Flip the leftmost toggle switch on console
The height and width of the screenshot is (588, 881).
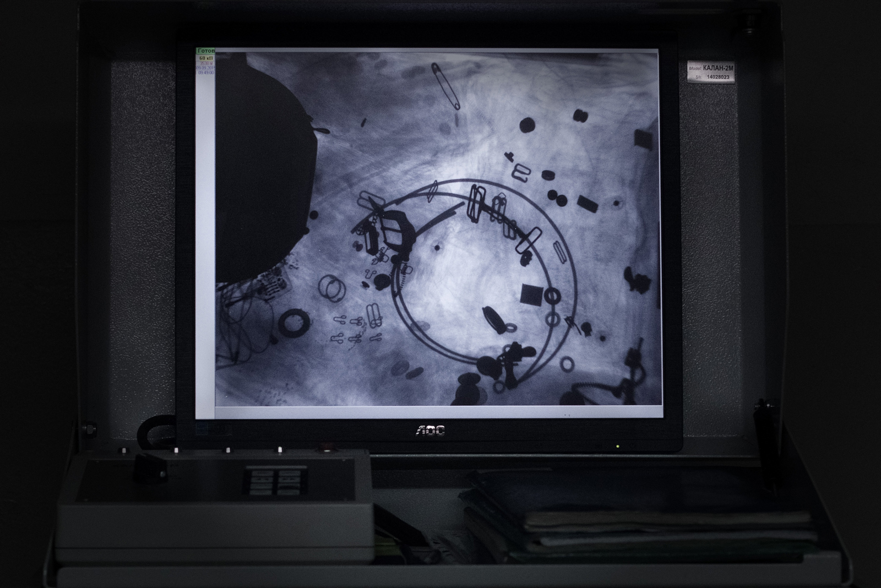point(124,450)
